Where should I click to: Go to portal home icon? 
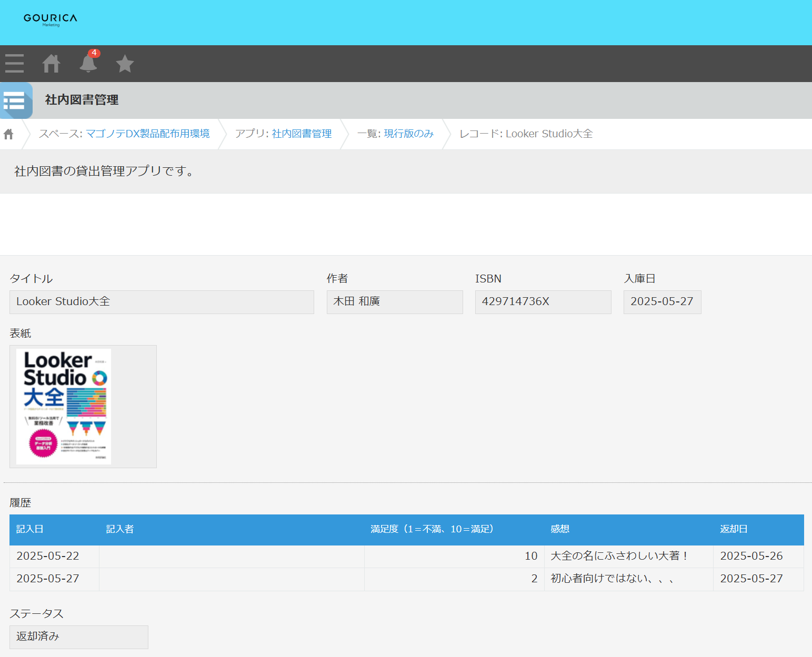(x=51, y=63)
